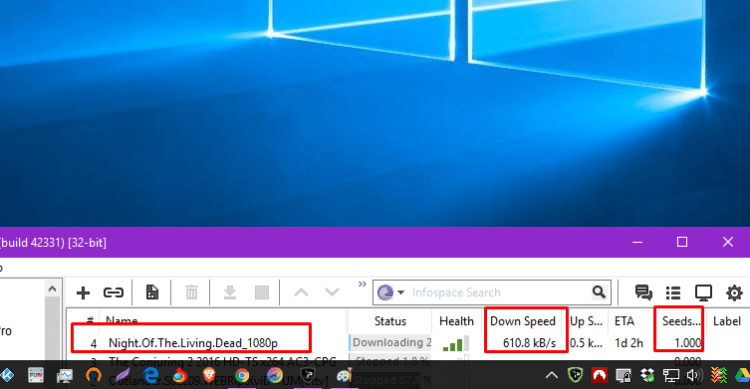Click the 1d 2h ETA value
The width and height of the screenshot is (750, 389).
point(629,343)
